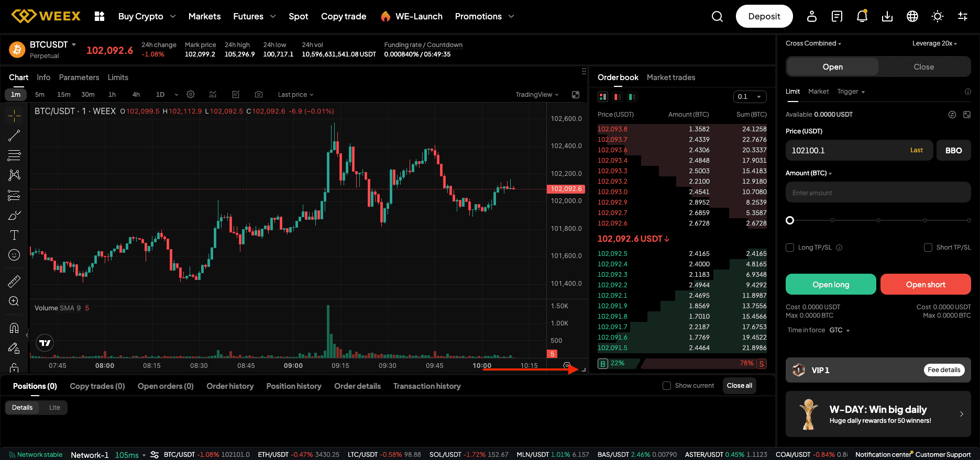The image size is (980, 460).
Task: Enable the Long TP/SL checkbox
Action: [790, 248]
